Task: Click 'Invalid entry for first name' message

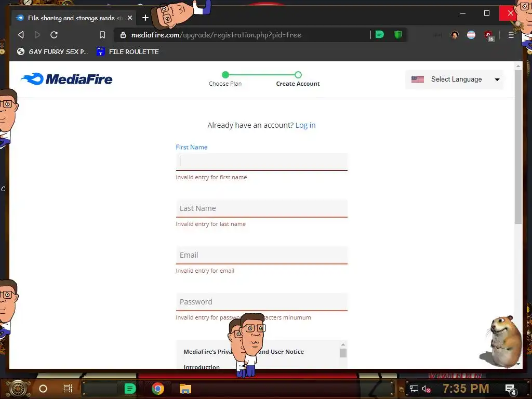Action: (211, 177)
